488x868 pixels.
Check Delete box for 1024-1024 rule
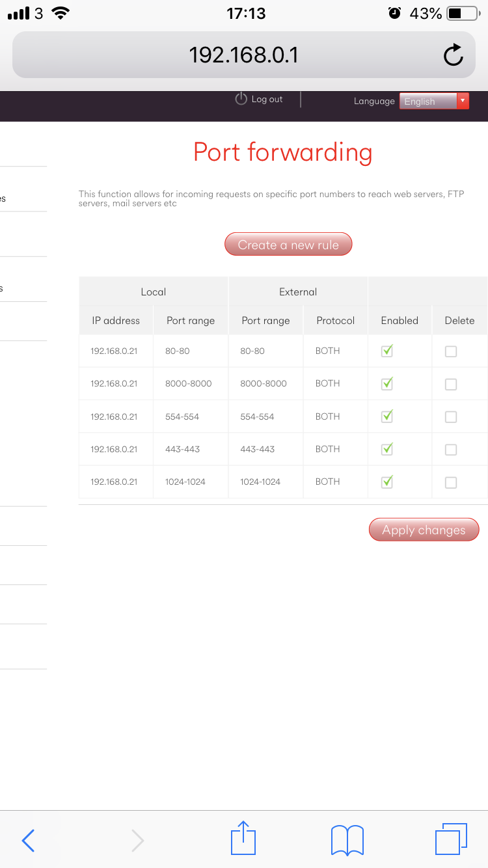pyautogui.click(x=450, y=482)
